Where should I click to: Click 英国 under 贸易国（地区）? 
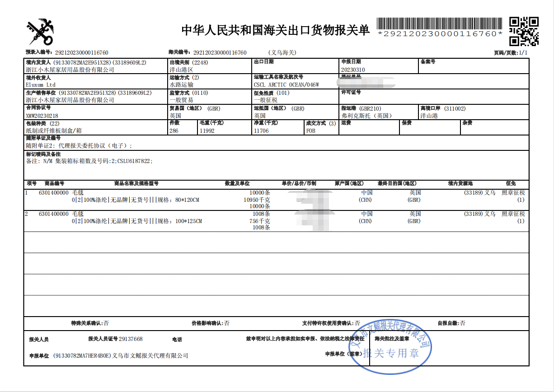pyautogui.click(x=175, y=116)
